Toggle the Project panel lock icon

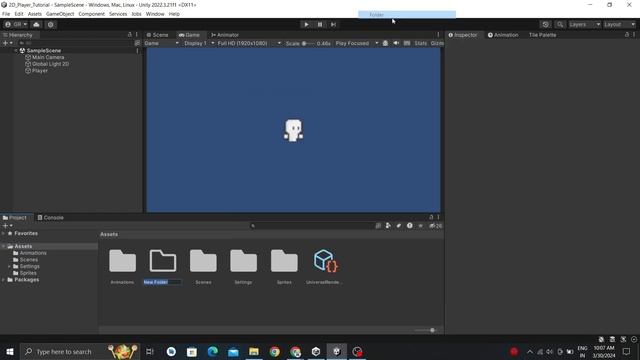pyautogui.click(x=431, y=217)
